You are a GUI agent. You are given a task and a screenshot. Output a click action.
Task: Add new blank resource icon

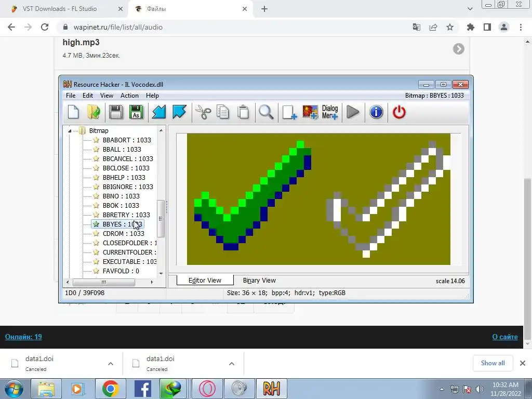tap(289, 112)
